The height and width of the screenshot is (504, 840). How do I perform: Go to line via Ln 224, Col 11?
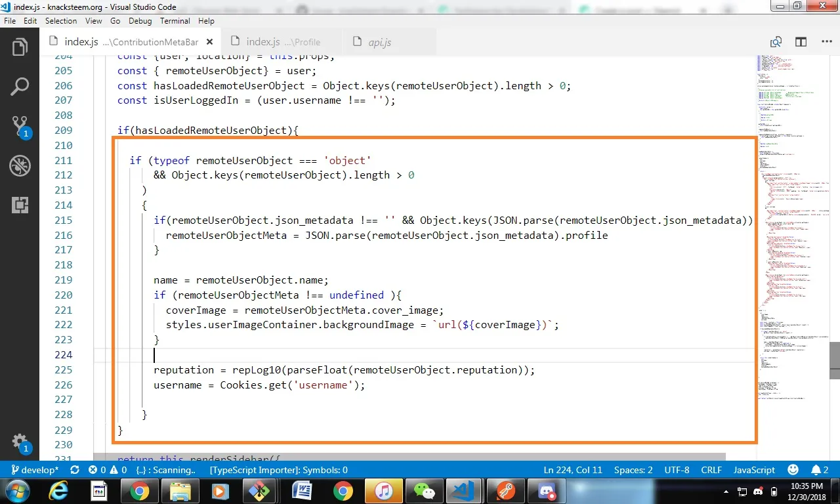click(573, 470)
